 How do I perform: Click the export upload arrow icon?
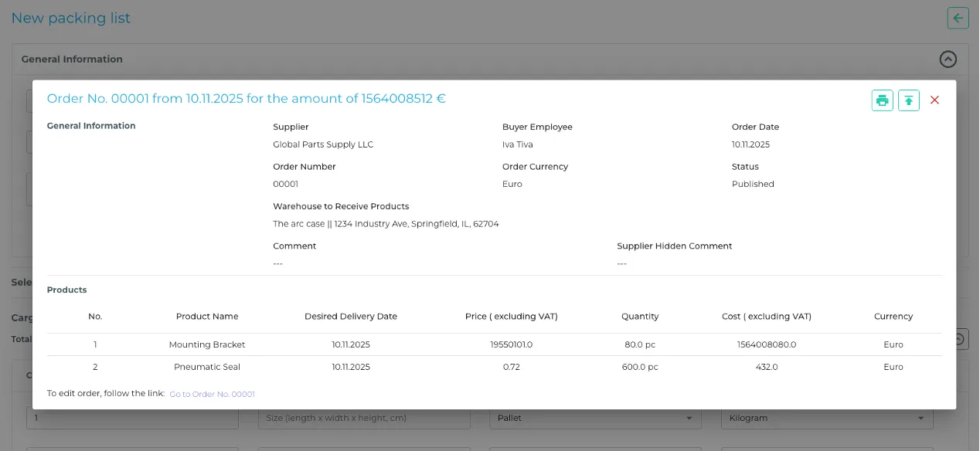(x=909, y=100)
